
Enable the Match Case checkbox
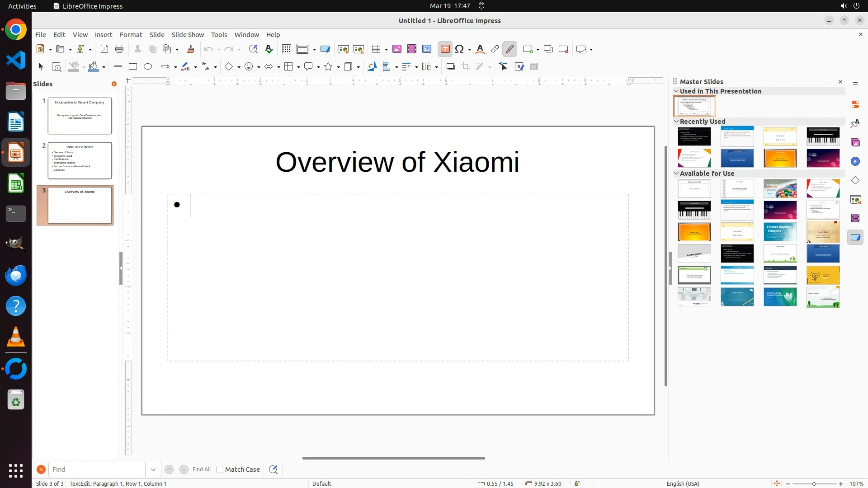point(220,469)
